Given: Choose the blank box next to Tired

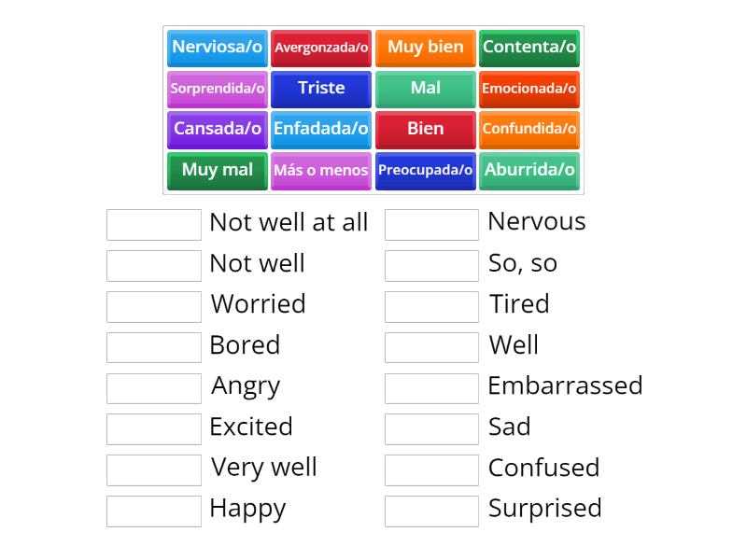Looking at the screenshot, I should 431,307.
